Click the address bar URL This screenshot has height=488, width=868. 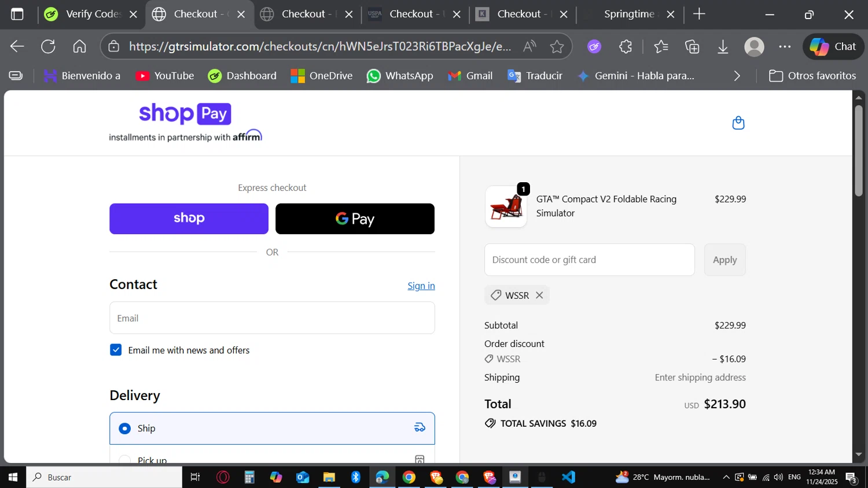pyautogui.click(x=320, y=46)
